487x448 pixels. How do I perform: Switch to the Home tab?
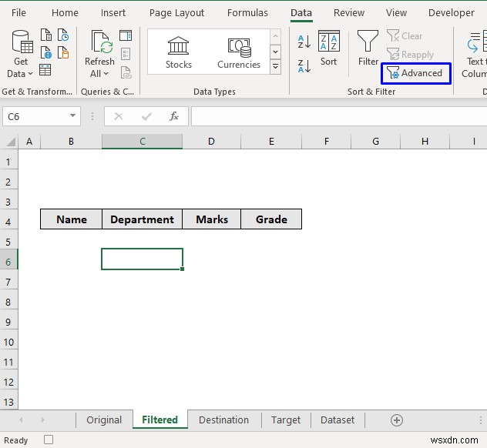click(65, 13)
